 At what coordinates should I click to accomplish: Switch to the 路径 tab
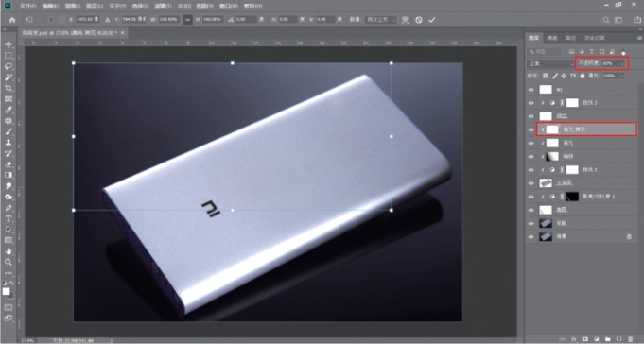pos(570,38)
